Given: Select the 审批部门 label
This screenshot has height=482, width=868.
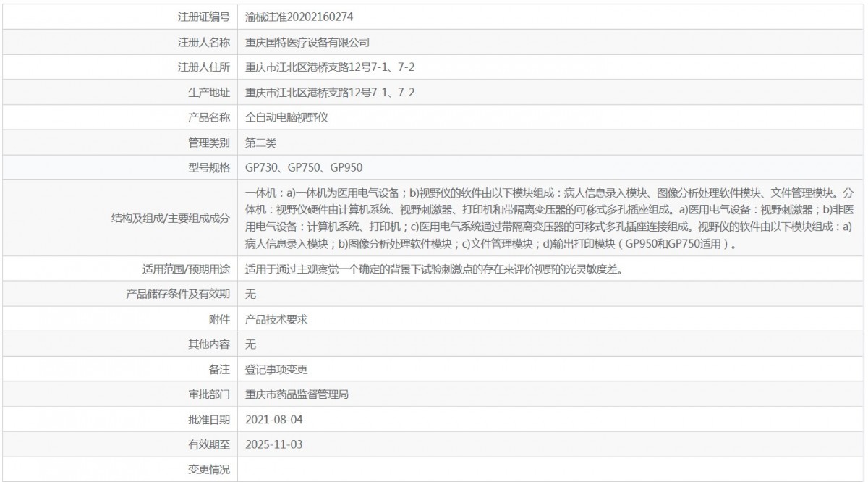Looking at the screenshot, I should click(x=209, y=395).
